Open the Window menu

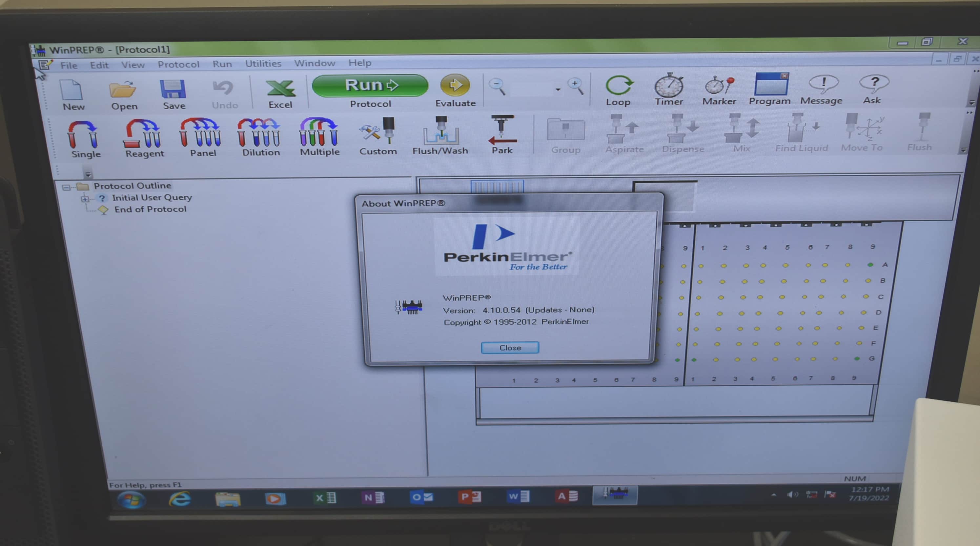tap(315, 63)
